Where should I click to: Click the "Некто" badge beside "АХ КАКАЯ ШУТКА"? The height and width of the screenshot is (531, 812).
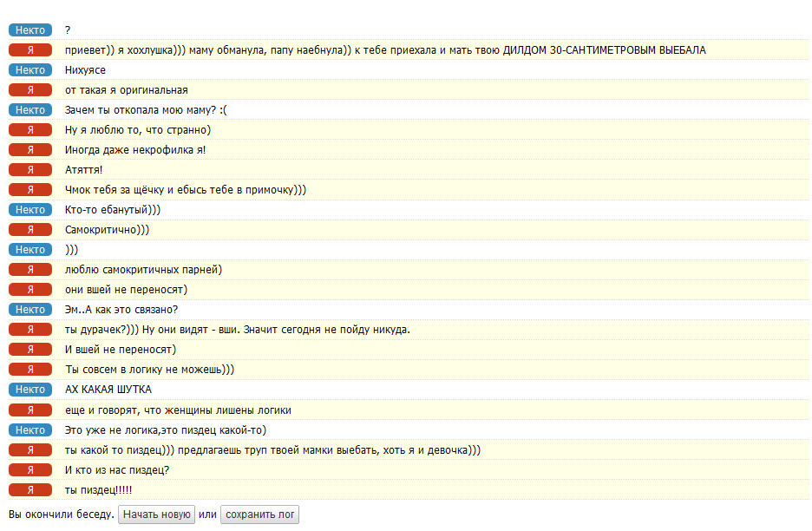(30, 390)
